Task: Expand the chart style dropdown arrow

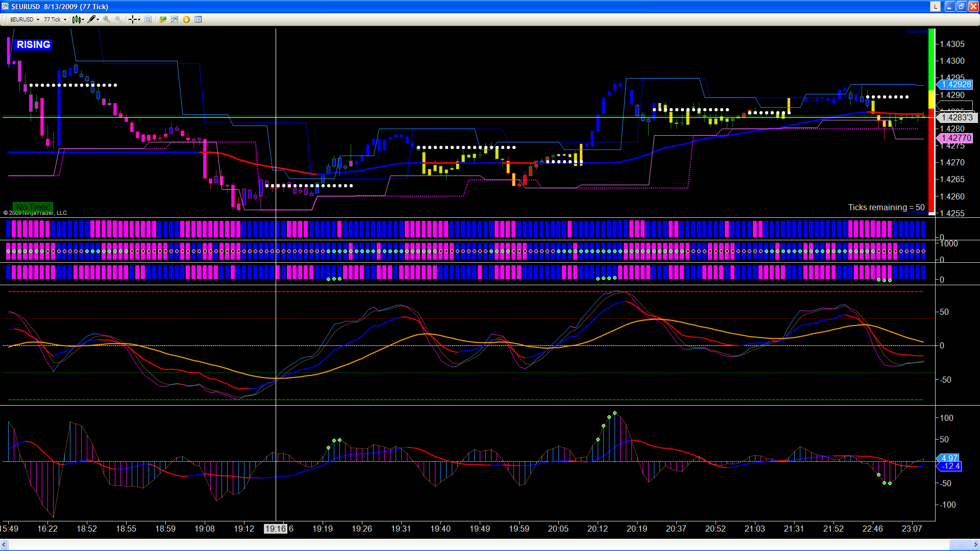Action: click(83, 19)
